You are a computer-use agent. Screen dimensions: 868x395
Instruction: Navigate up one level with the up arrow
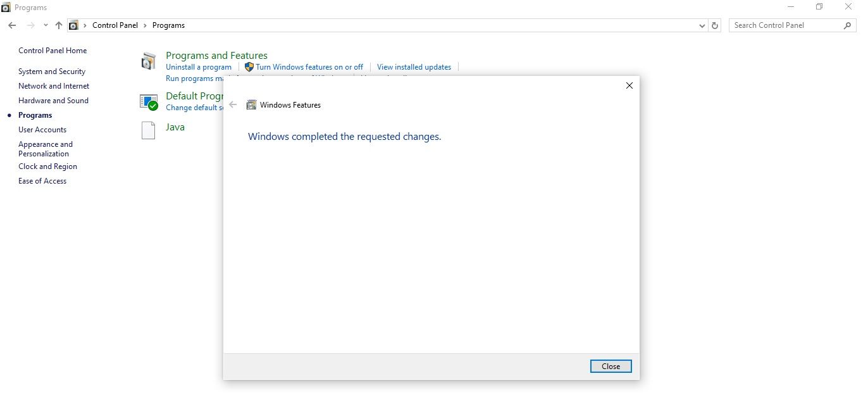point(58,25)
